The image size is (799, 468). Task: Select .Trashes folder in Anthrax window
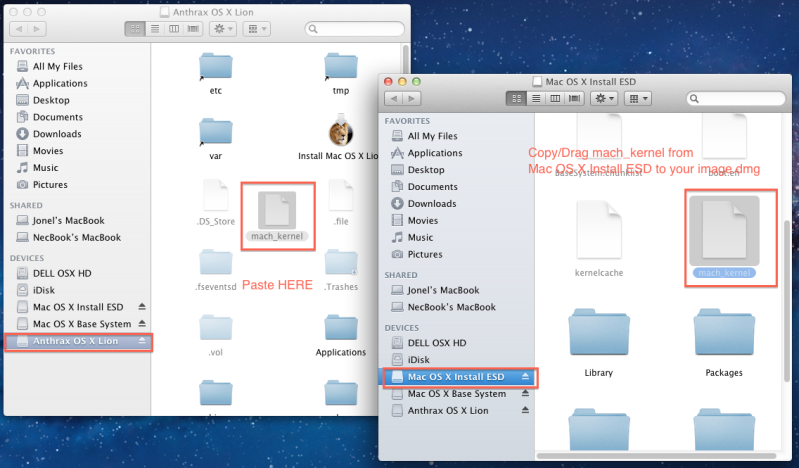(x=341, y=270)
